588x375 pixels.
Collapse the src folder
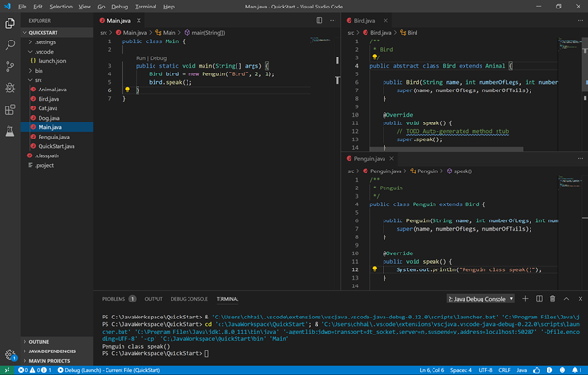tap(57, 80)
